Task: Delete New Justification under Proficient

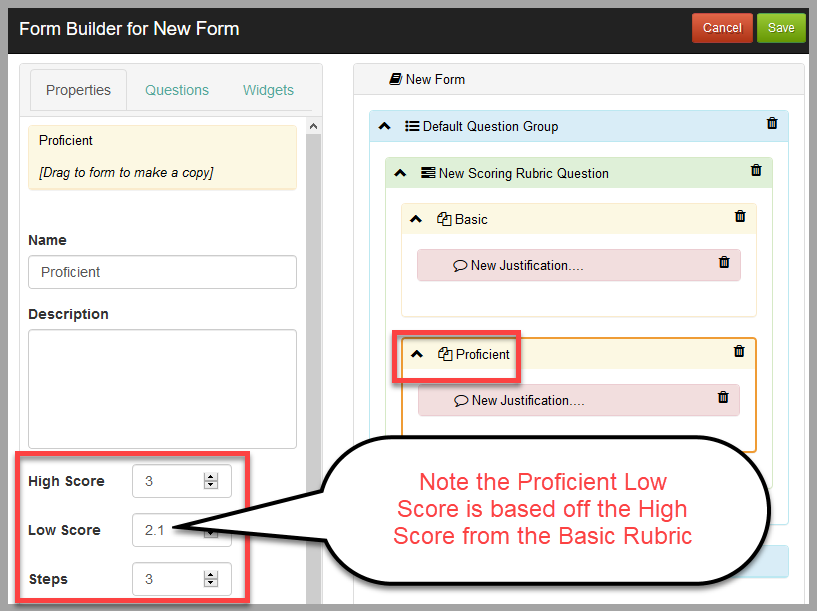Action: pos(723,397)
